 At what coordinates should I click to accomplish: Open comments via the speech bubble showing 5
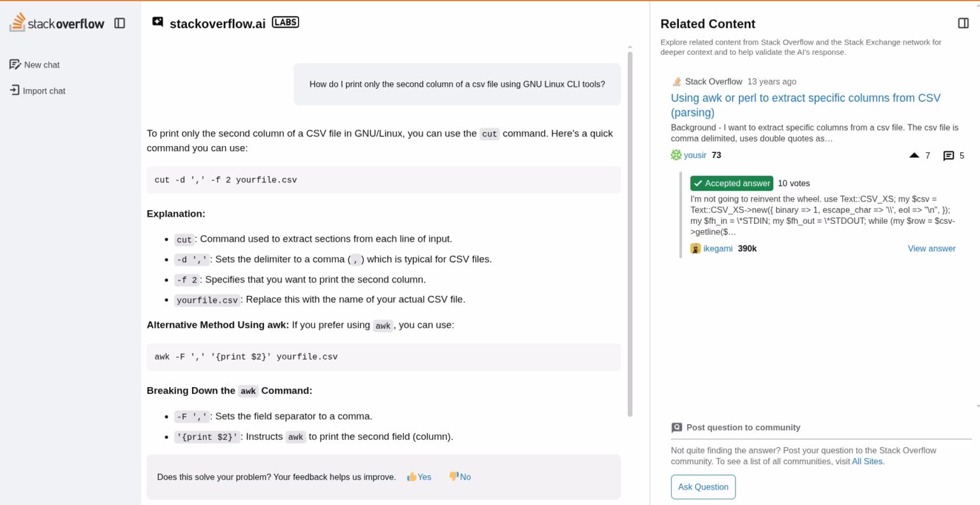click(949, 155)
